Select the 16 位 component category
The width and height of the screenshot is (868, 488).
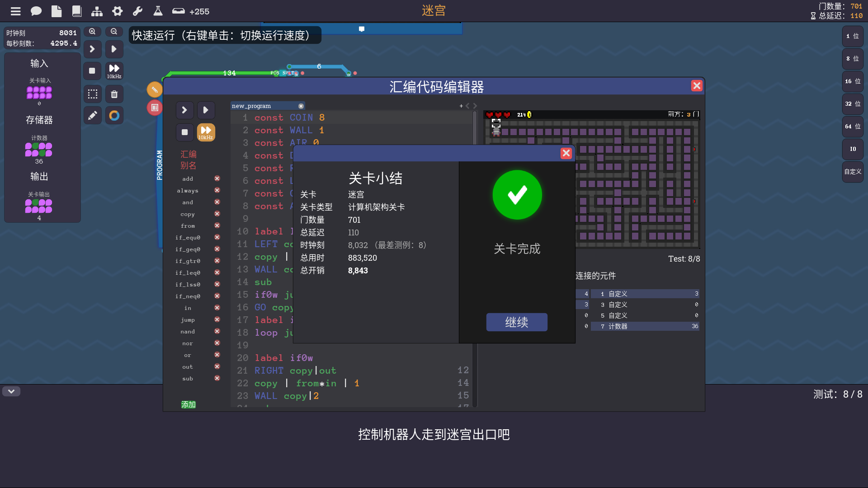[x=853, y=81]
